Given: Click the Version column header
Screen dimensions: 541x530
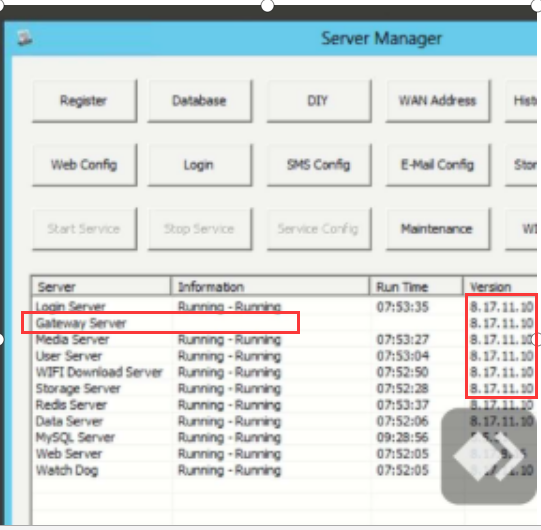Looking at the screenshot, I should 500,287.
